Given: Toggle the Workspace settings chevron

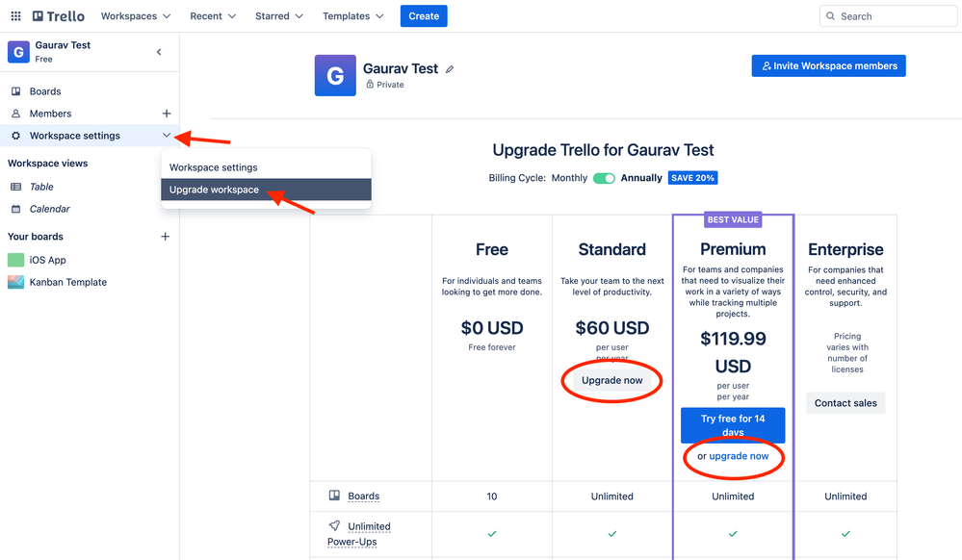Looking at the screenshot, I should click(167, 135).
